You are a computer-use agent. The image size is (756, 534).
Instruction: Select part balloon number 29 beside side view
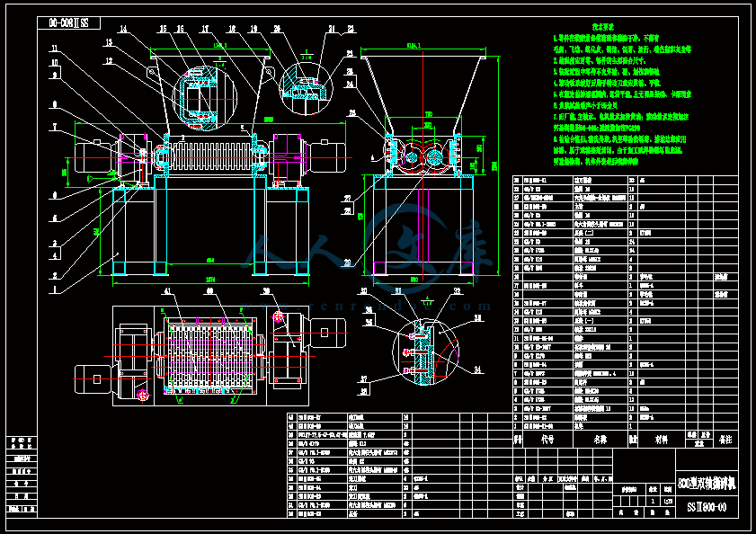(347, 263)
